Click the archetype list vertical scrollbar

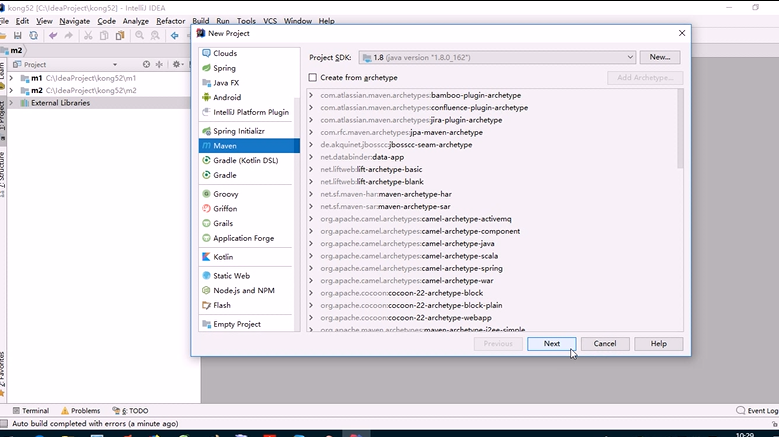(680, 129)
